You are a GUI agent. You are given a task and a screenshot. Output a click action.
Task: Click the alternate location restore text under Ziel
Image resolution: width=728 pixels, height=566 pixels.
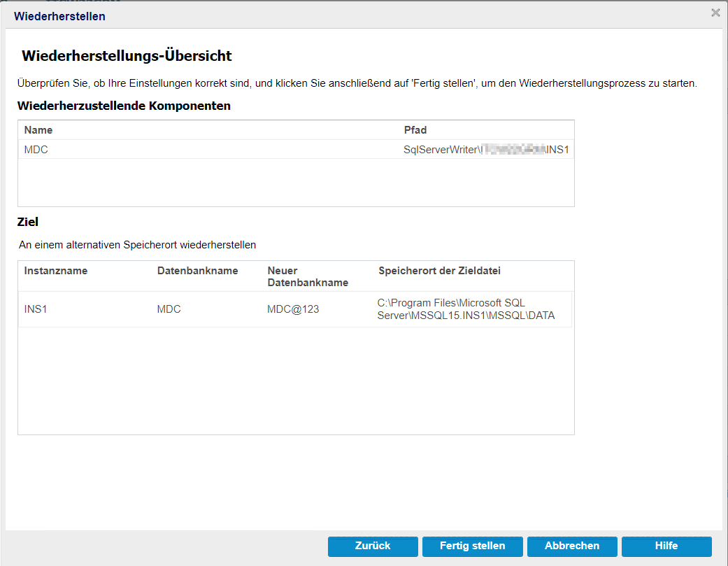click(138, 245)
